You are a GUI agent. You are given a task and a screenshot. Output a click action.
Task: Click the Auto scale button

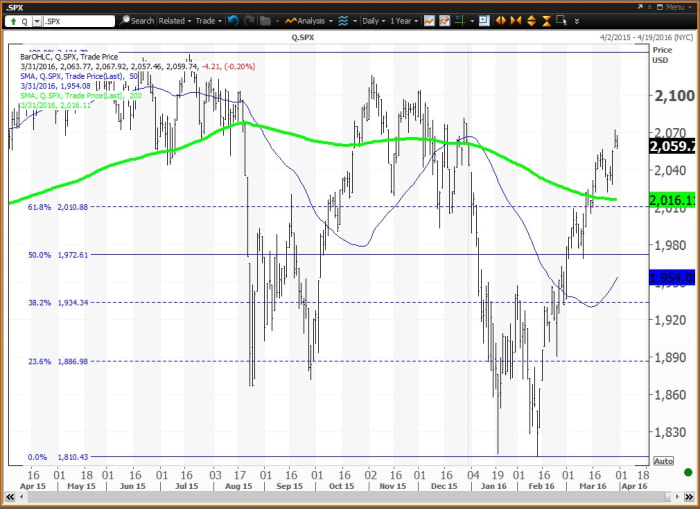pos(663,461)
